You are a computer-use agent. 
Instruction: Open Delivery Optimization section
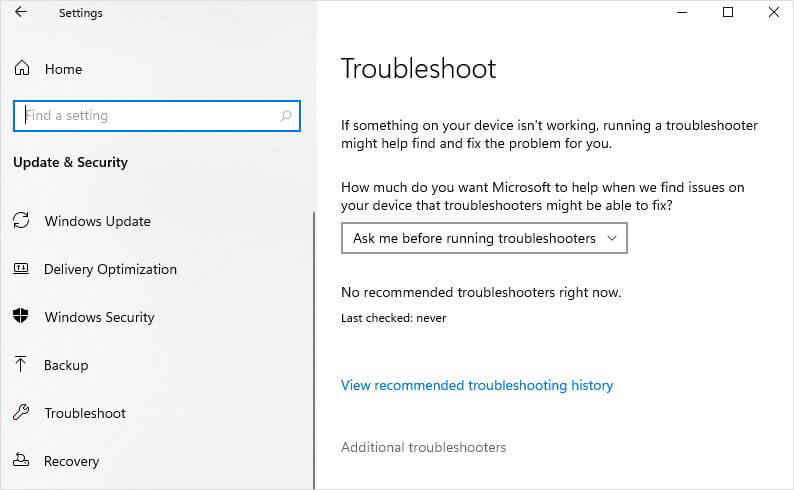click(110, 269)
